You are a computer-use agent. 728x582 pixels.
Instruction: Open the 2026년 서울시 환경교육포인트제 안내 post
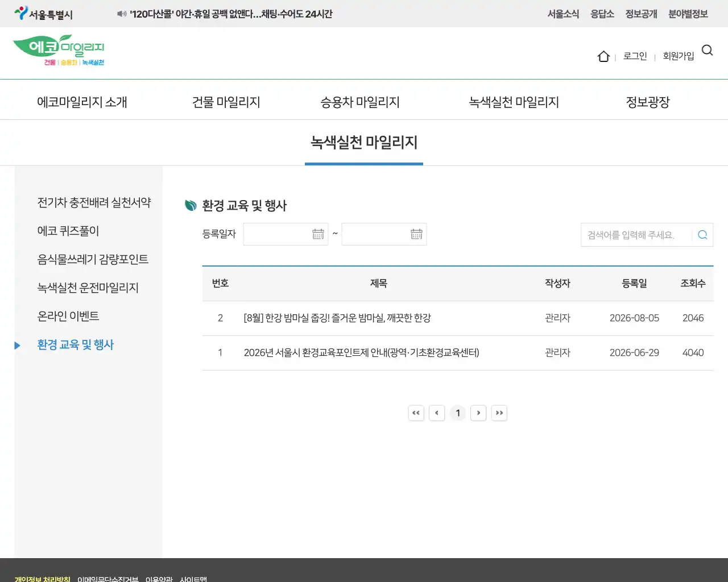click(x=362, y=353)
